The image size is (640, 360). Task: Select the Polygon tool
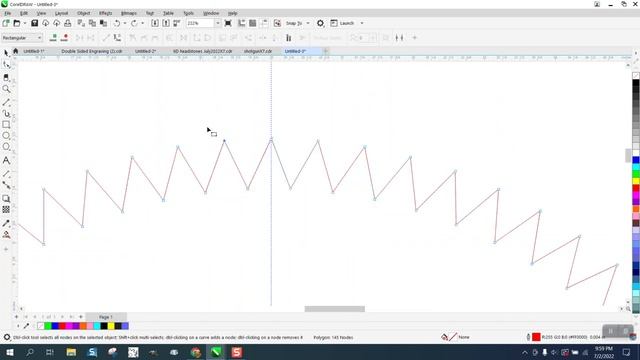click(x=6, y=147)
